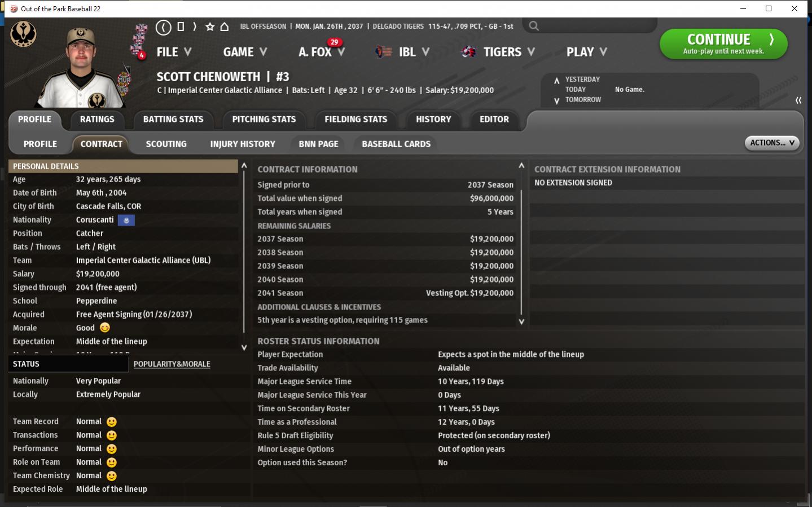Open the POPULARITY&MORALE link

point(172,364)
